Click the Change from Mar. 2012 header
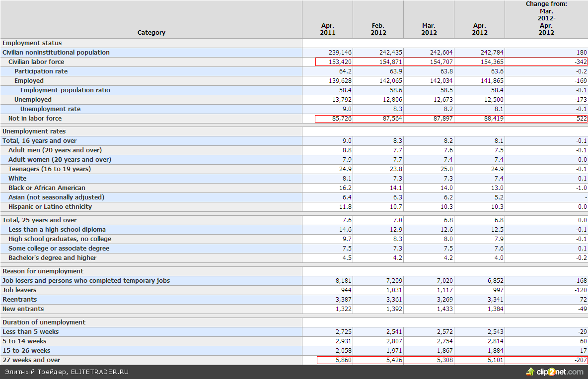The height and width of the screenshot is (379, 588). point(546,18)
